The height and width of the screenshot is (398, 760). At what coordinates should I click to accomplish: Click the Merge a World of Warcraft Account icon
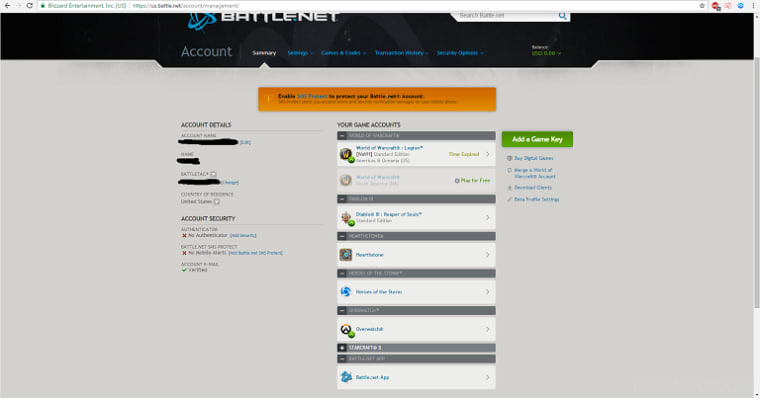[x=509, y=170]
